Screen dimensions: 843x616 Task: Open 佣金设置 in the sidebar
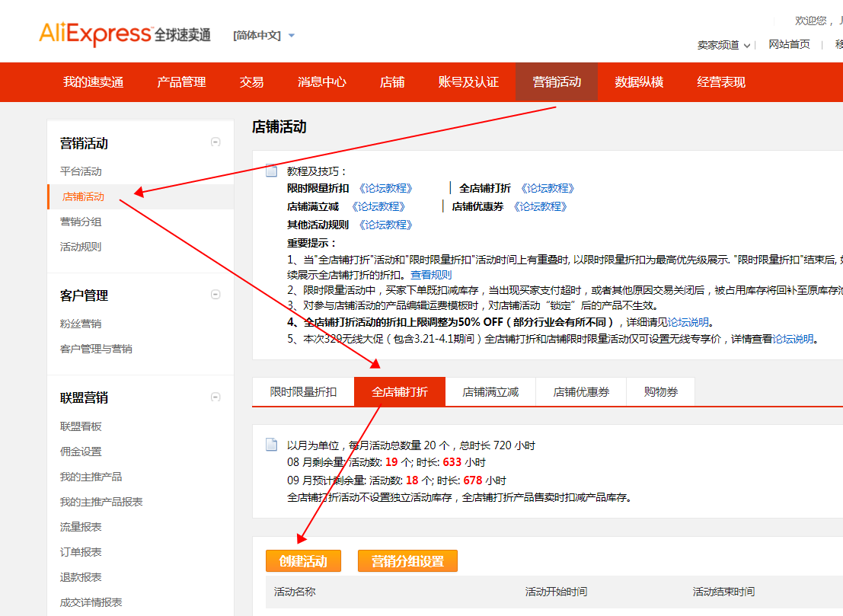click(81, 452)
